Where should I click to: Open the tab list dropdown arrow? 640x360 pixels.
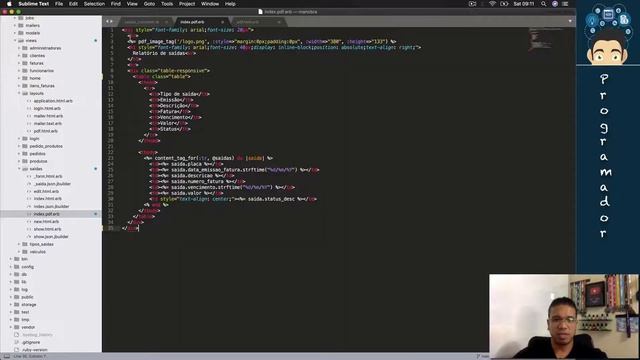pos(570,21)
